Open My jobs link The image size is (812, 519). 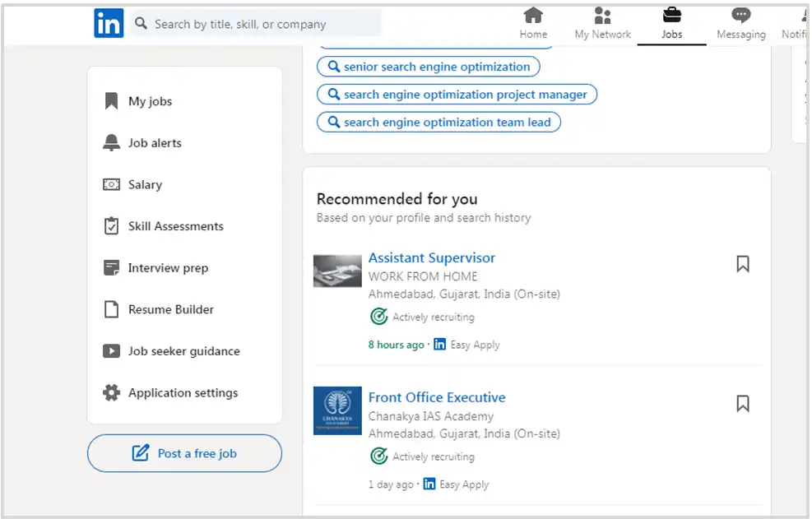coord(151,101)
